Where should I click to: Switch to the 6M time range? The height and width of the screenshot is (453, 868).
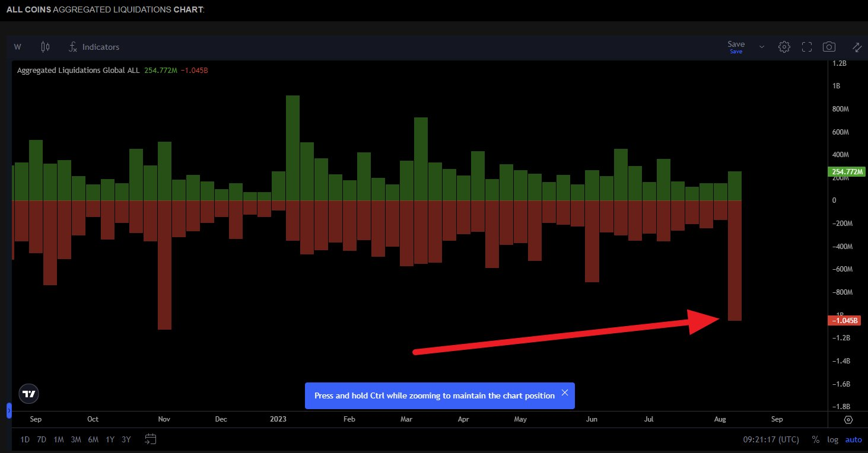pyautogui.click(x=93, y=439)
